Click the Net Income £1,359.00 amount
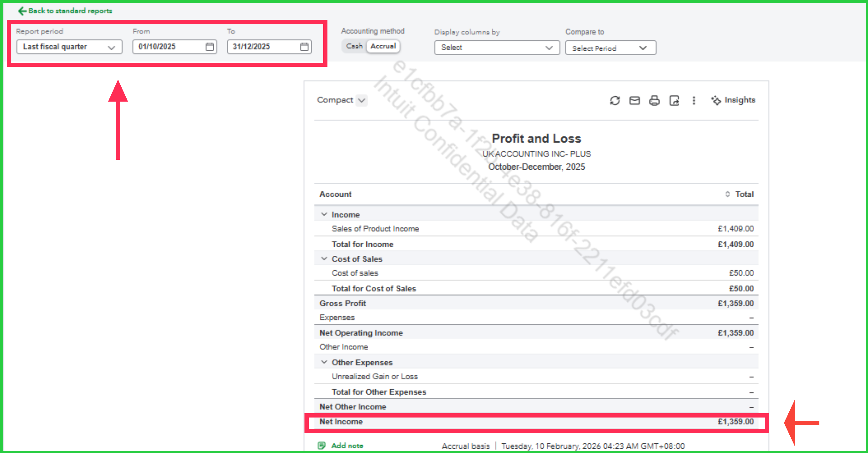 tap(735, 421)
